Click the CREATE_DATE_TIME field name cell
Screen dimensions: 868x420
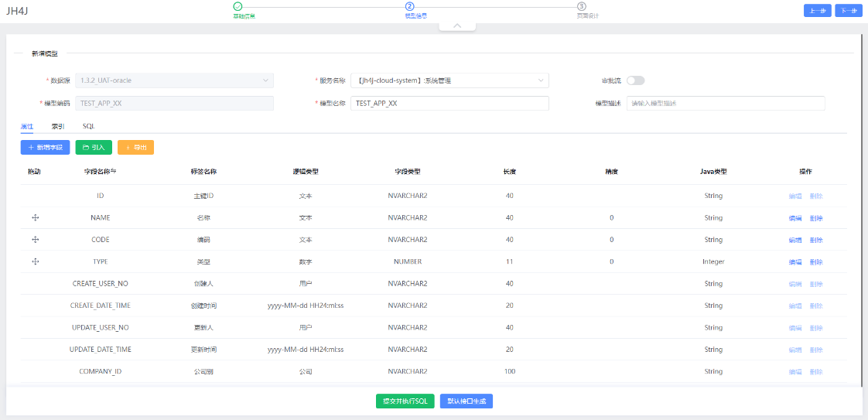coord(101,306)
